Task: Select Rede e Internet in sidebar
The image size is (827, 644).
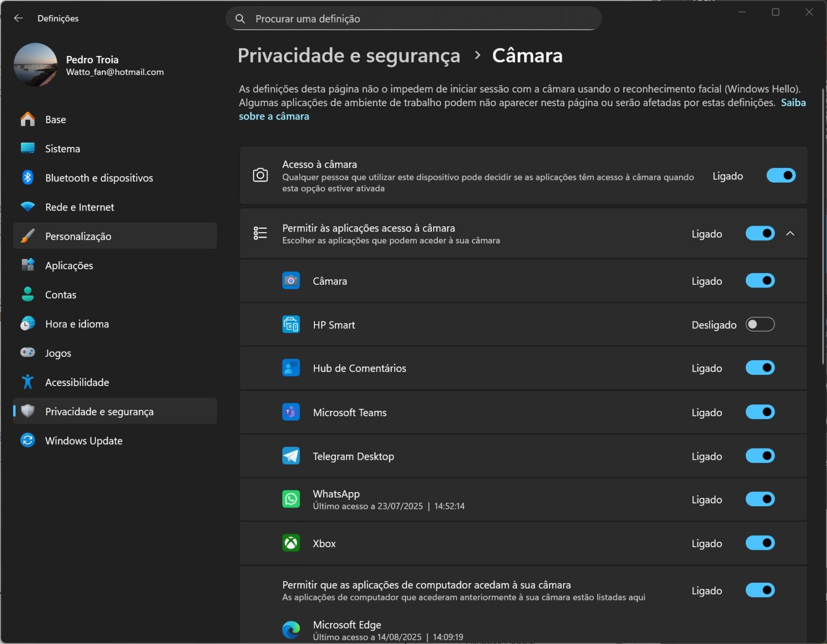Action: click(x=115, y=207)
